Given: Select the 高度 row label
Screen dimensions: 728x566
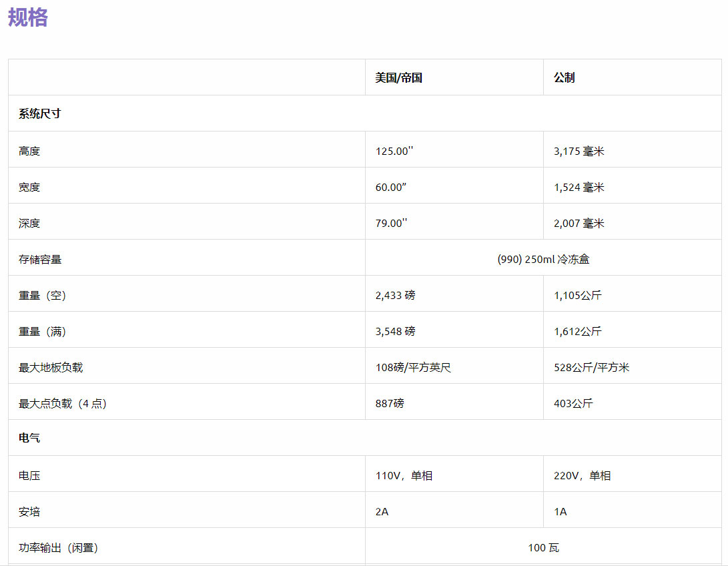Looking at the screenshot, I should coord(29,151).
